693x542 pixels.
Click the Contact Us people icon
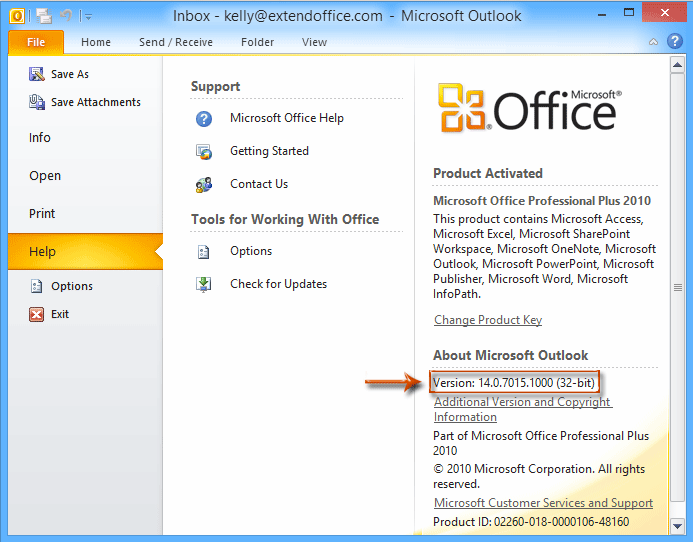[204, 184]
